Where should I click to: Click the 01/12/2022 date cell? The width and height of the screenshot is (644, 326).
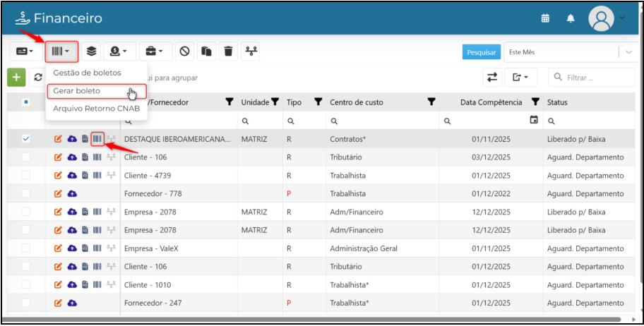(491, 194)
